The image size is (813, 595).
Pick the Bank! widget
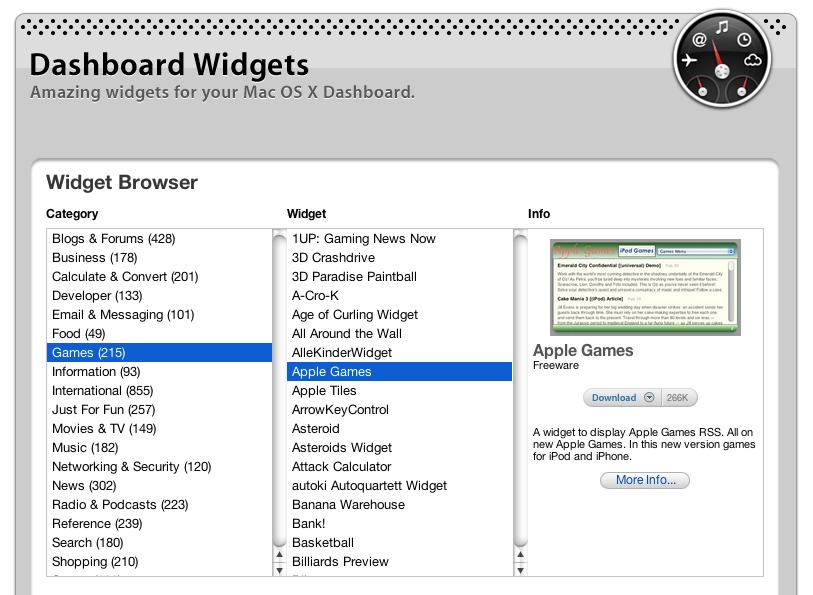point(399,523)
